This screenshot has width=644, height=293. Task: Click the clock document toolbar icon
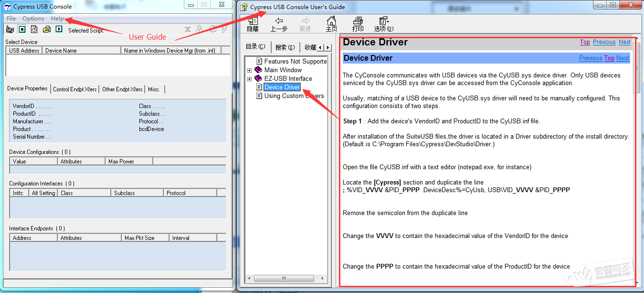34,30
